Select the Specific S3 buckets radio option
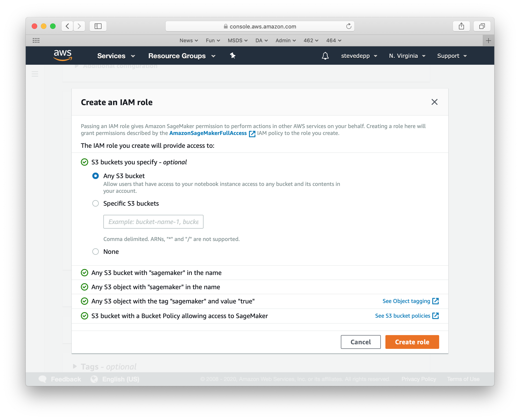 (96, 204)
